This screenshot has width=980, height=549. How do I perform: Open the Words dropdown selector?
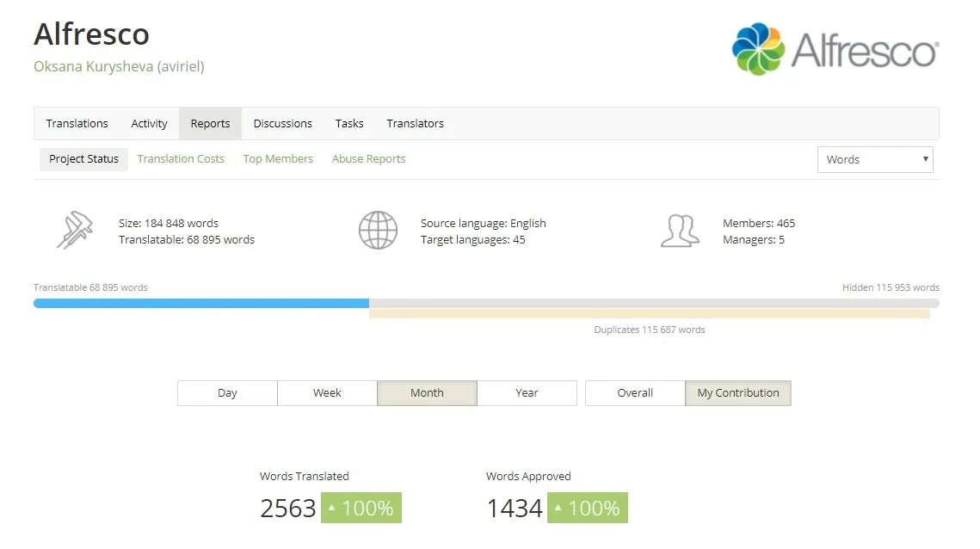coord(875,159)
